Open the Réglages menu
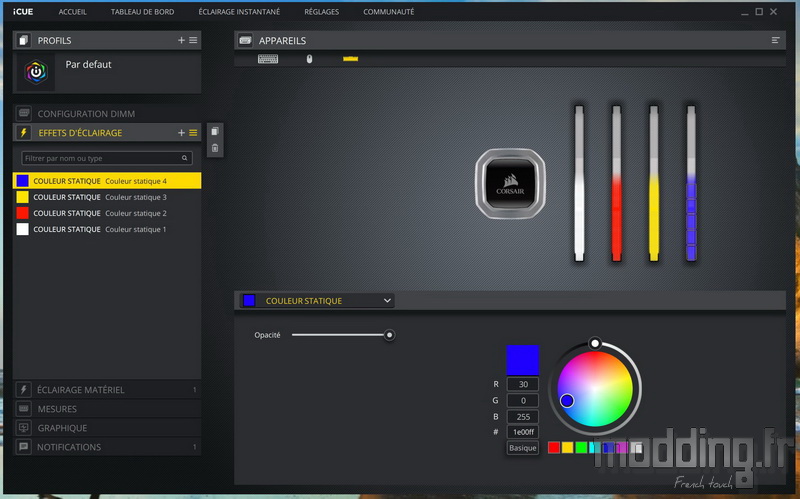 [321, 12]
